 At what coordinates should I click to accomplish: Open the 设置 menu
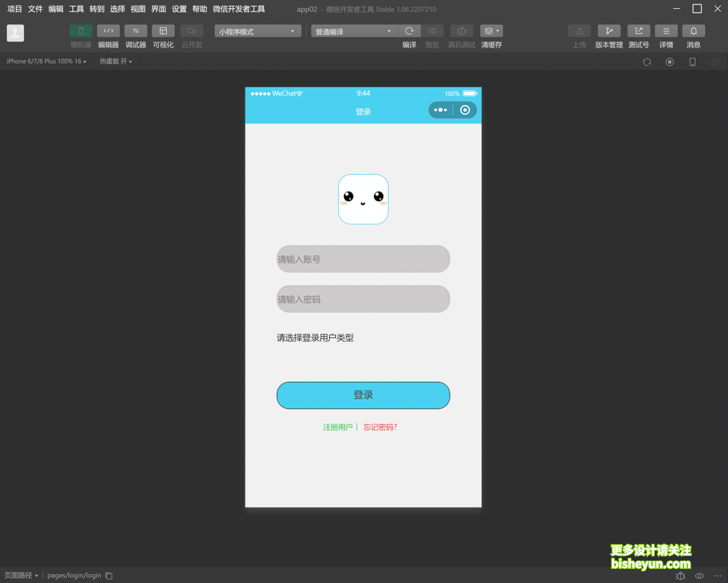pyautogui.click(x=179, y=9)
